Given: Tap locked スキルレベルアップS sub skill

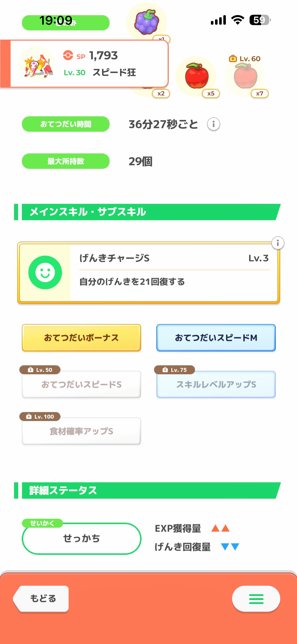Looking at the screenshot, I should [x=216, y=384].
